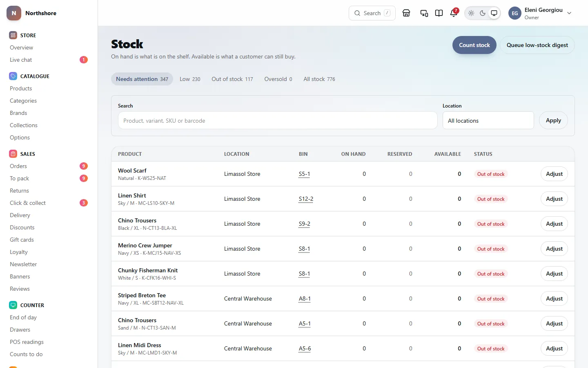Click the STORE section icon in sidebar
Viewport: 588px width, 368px height.
coord(13,35)
